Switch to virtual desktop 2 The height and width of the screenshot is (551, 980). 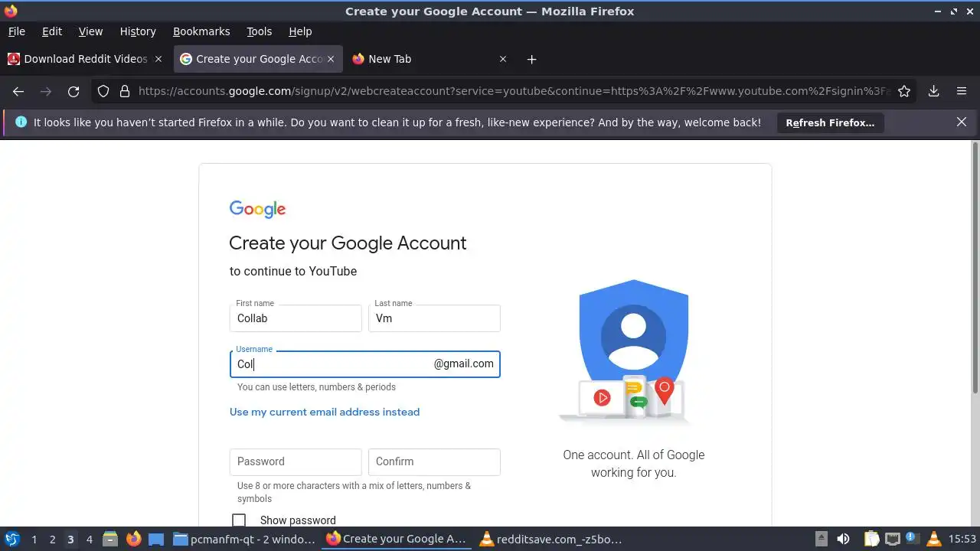click(52, 540)
